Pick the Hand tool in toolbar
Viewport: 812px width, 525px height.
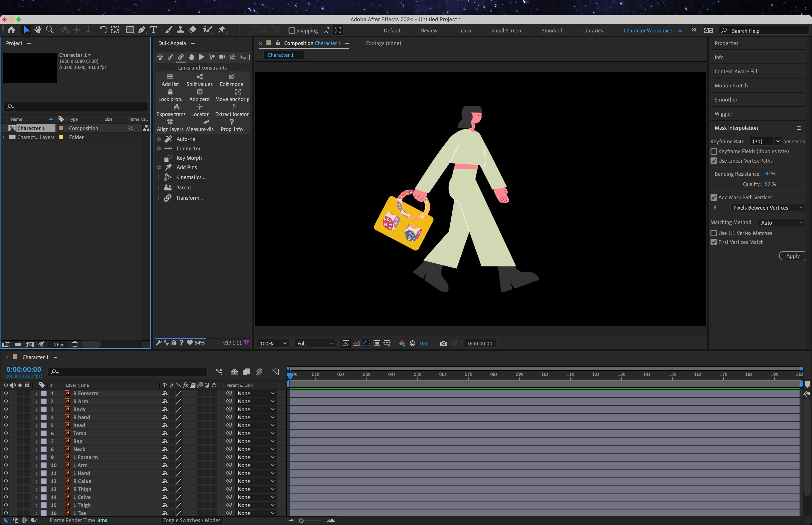click(x=38, y=30)
